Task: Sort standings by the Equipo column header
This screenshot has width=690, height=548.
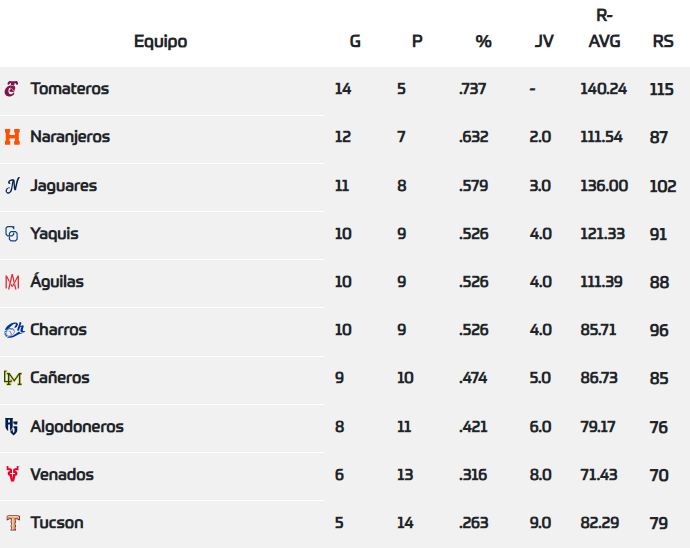Action: point(160,41)
